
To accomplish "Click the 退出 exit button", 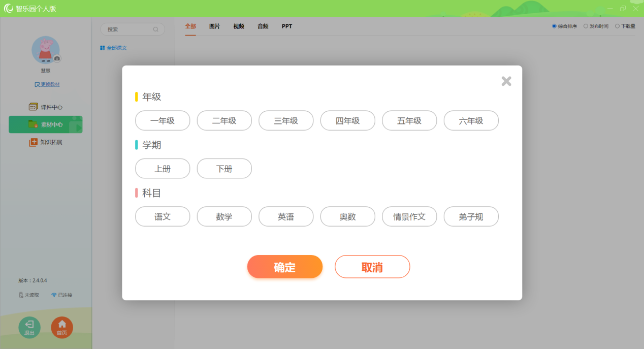I will [x=29, y=327].
